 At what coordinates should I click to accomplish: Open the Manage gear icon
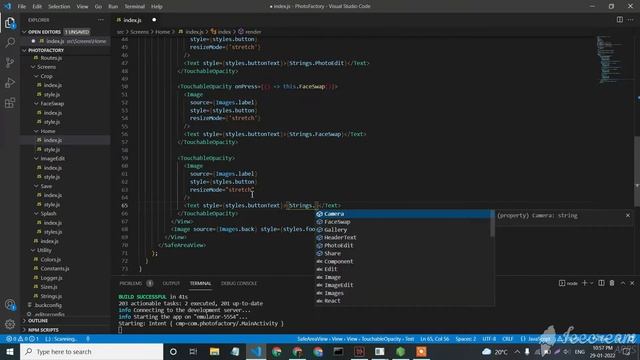coord(10,324)
